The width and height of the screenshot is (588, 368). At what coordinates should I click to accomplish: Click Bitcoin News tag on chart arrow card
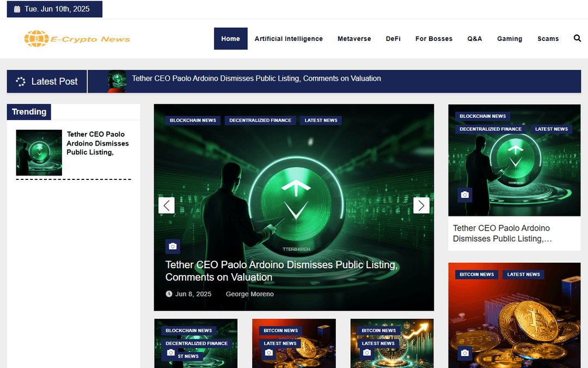pyautogui.click(x=379, y=331)
